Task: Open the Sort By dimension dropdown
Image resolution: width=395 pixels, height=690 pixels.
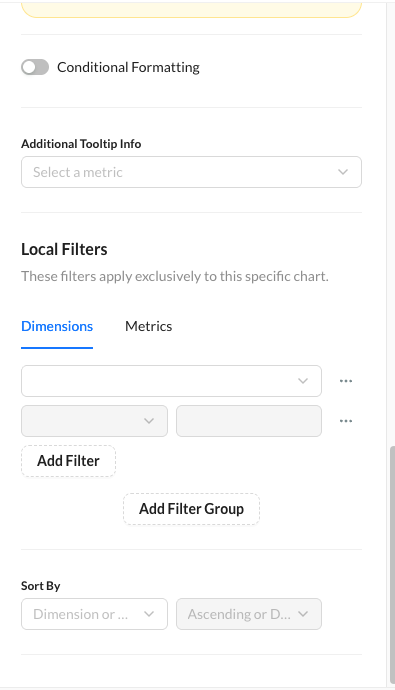Action: [x=94, y=614]
